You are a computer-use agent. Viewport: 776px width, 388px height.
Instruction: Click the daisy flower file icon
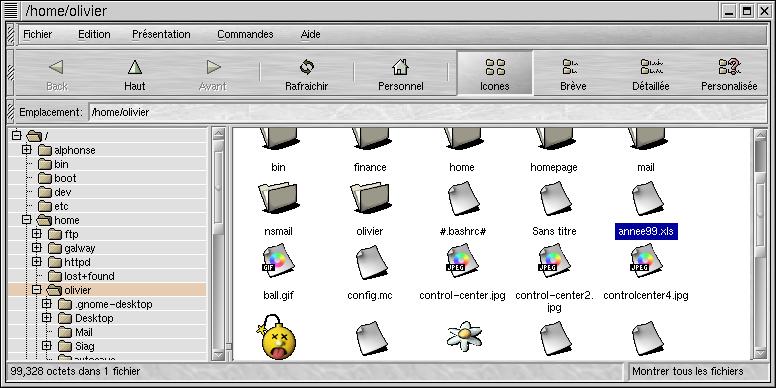pos(464,336)
